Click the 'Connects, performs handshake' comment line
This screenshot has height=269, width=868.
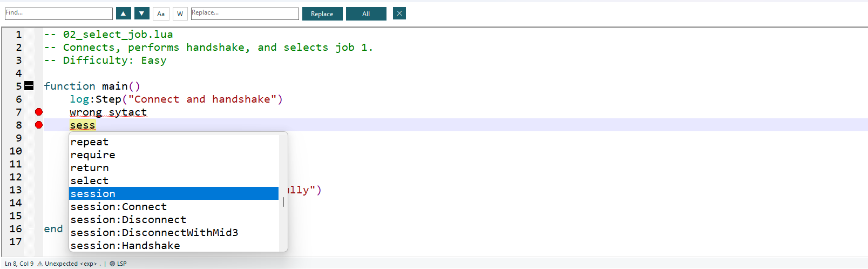tap(208, 47)
